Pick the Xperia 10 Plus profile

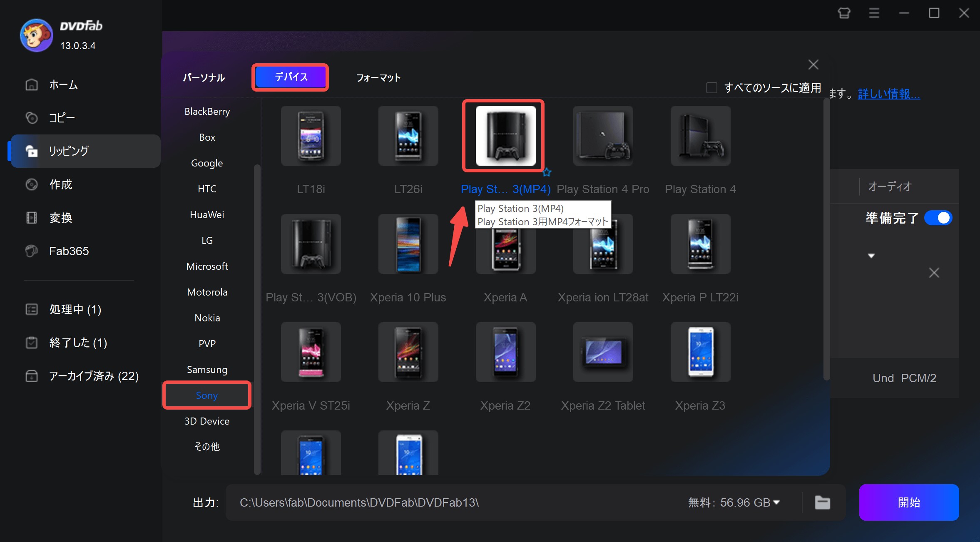pyautogui.click(x=408, y=244)
